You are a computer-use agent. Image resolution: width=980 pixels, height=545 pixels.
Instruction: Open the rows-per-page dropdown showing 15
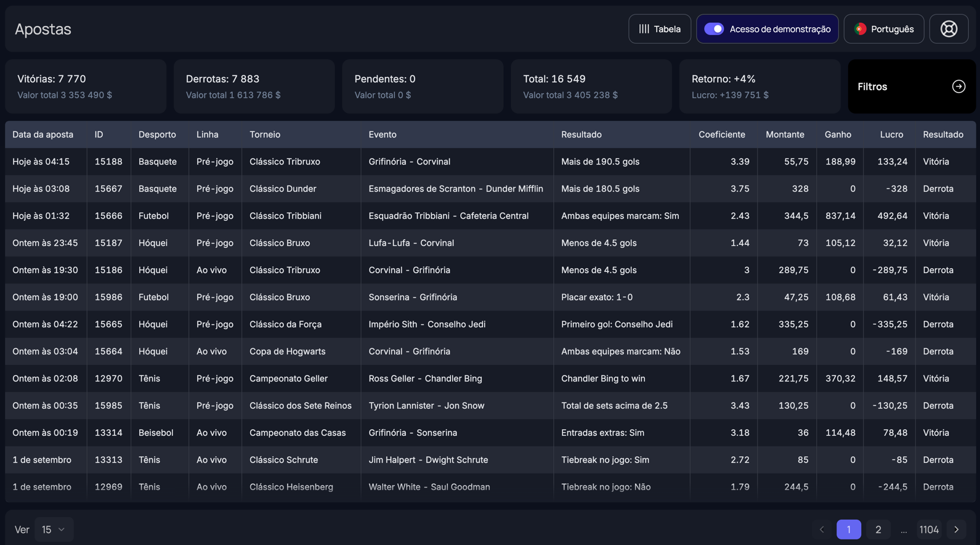[x=54, y=530]
